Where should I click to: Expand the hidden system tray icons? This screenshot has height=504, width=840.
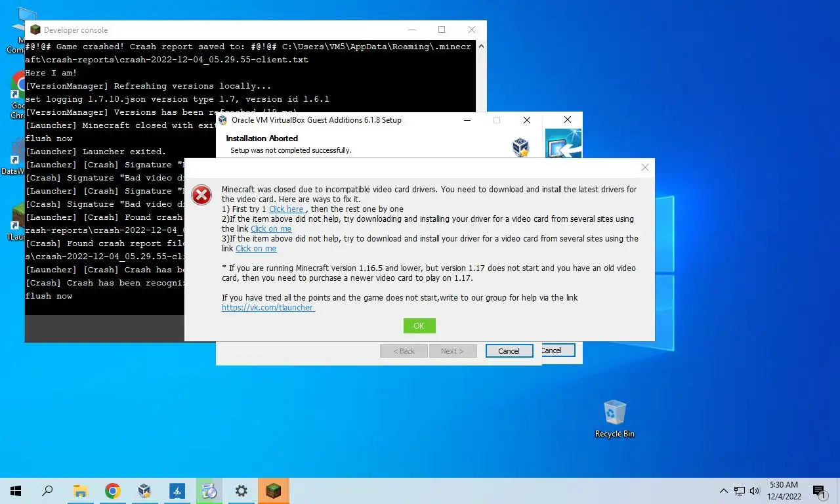tap(724, 491)
